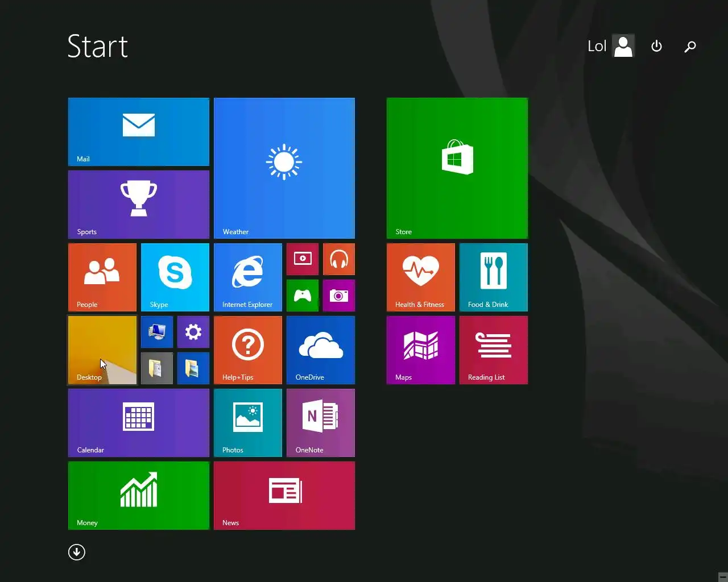This screenshot has height=582, width=728.
Task: Open the People tile
Action: tap(102, 277)
